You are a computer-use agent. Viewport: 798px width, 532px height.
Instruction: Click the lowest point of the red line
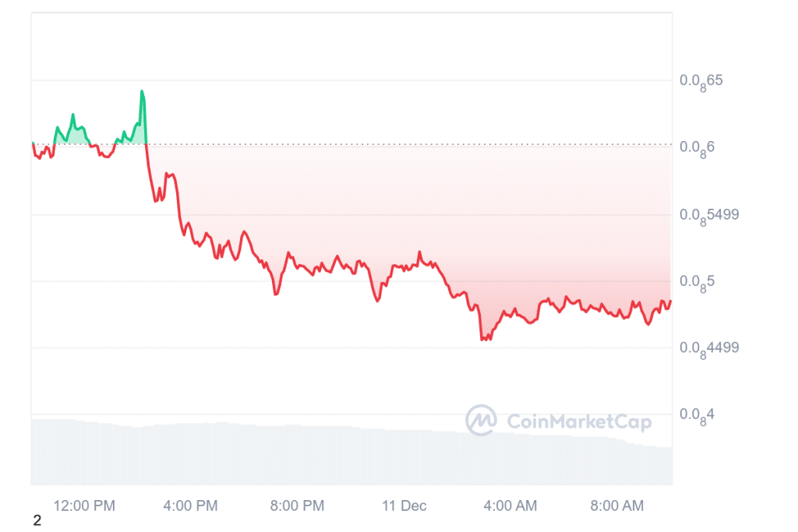tap(483, 340)
